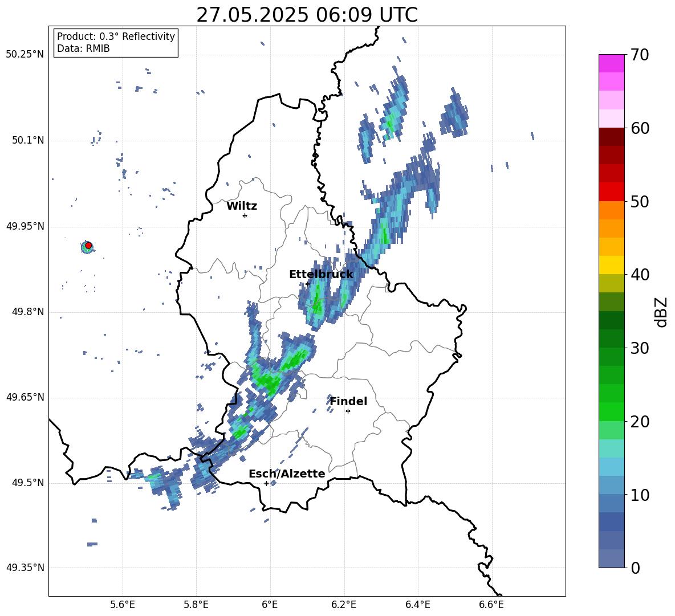Viewport: 675px width, 616px height.
Task: Click the 0 tick on the colorbar
Action: [x=635, y=568]
